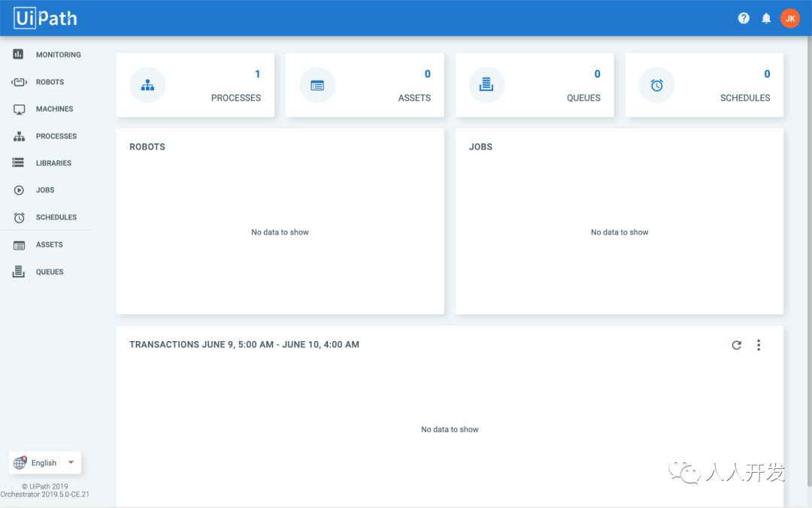This screenshot has width=812, height=508.
Task: Click "No data to show" in Robots panel
Action: (280, 232)
